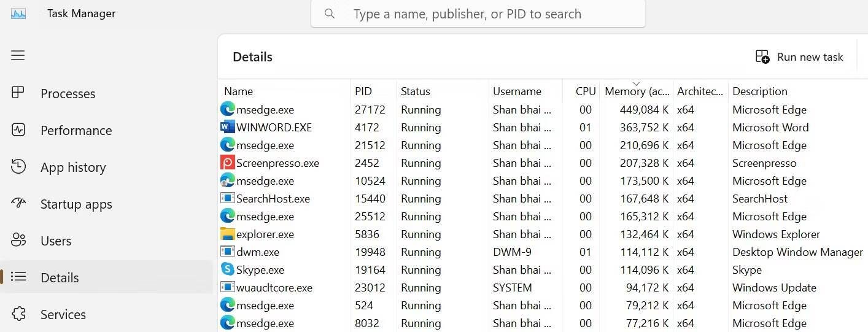Click the Performance sidebar icon
This screenshot has width=868, height=332.
coord(18,129)
